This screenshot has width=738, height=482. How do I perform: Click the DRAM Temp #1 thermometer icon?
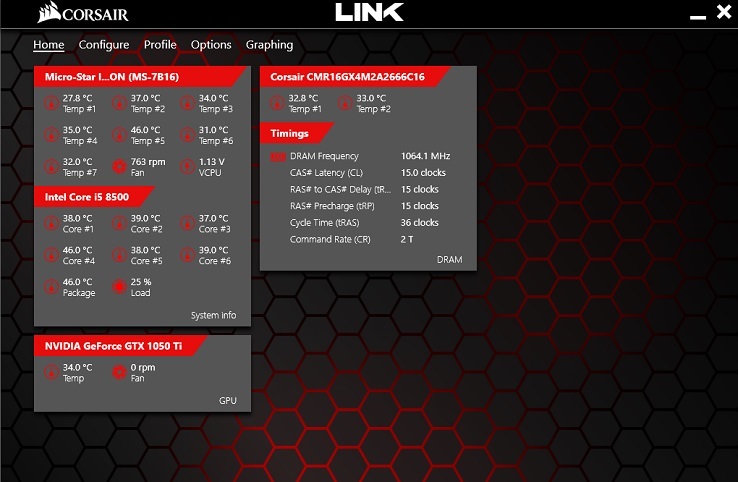pyautogui.click(x=277, y=103)
